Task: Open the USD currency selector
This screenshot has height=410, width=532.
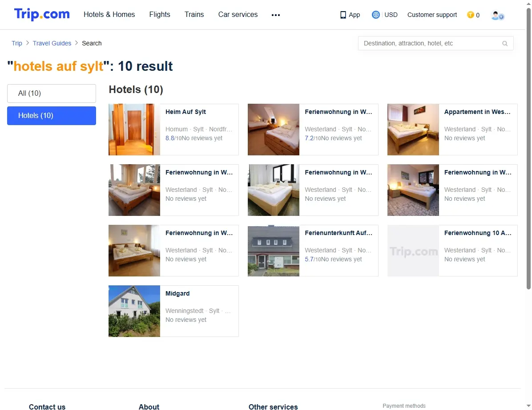Action: point(391,15)
